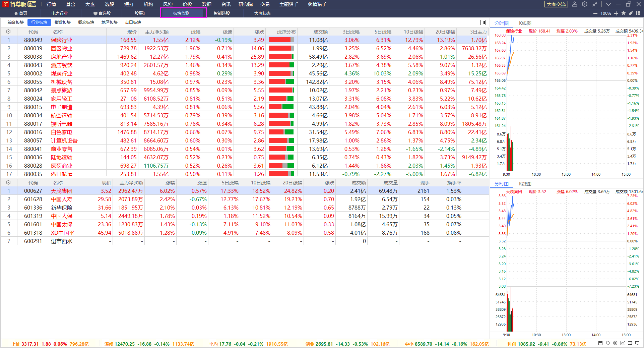Click 涨跌分布 bar for 电子制造
644x348 pixels.
click(281, 107)
